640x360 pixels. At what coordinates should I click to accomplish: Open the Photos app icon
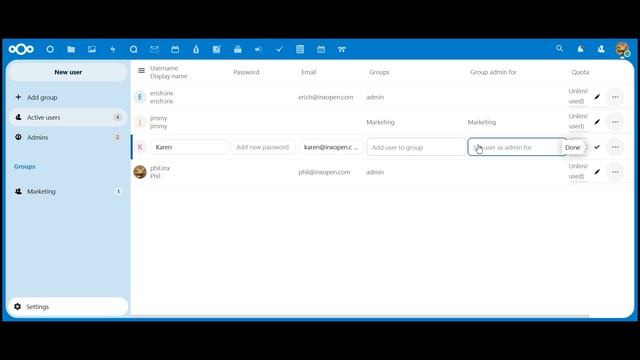[92, 49]
